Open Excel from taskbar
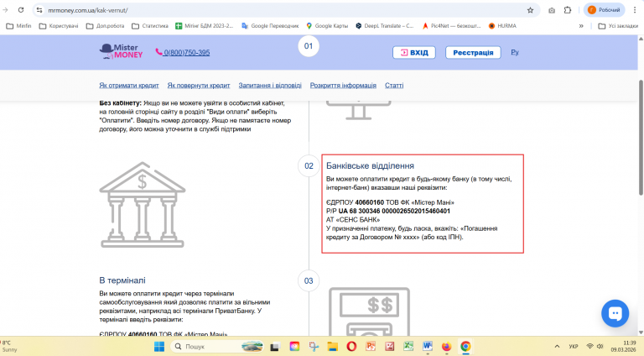 click(408, 347)
